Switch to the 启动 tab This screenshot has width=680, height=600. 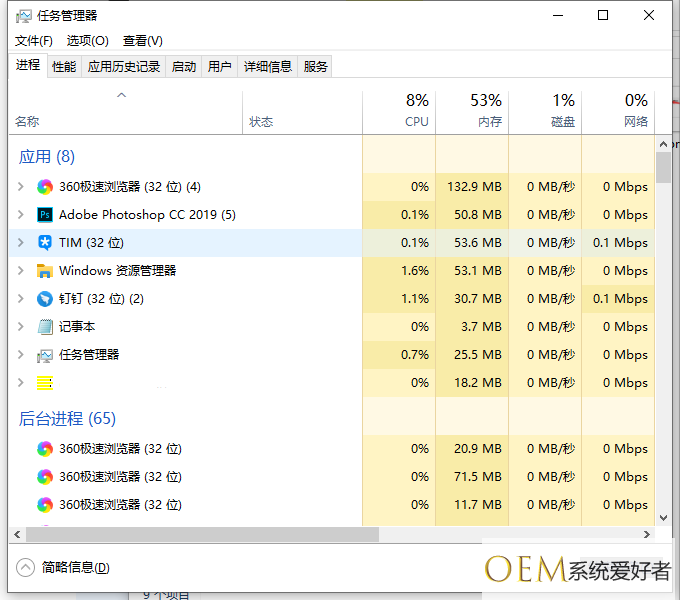pos(184,67)
